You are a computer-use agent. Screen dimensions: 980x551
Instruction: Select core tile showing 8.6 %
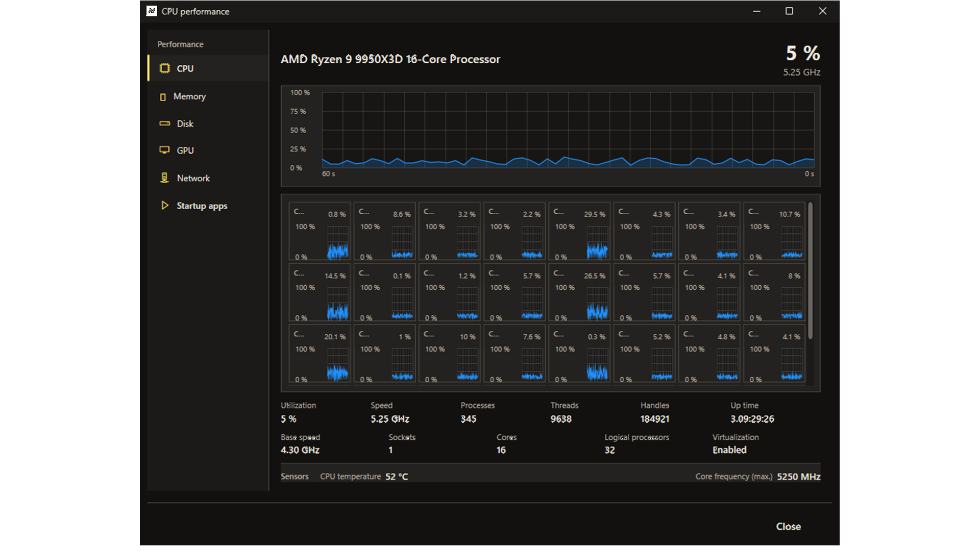pyautogui.click(x=385, y=232)
